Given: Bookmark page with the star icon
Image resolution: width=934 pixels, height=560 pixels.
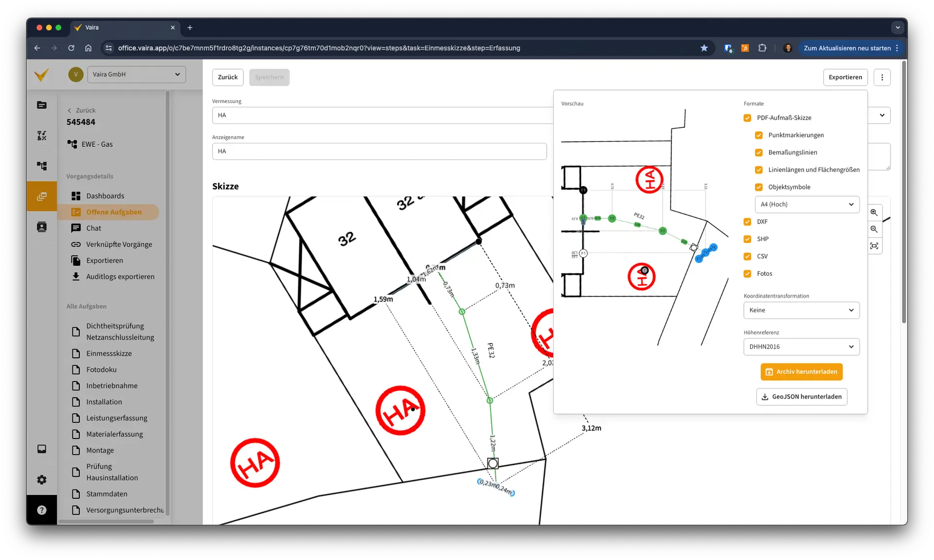Looking at the screenshot, I should tap(703, 48).
